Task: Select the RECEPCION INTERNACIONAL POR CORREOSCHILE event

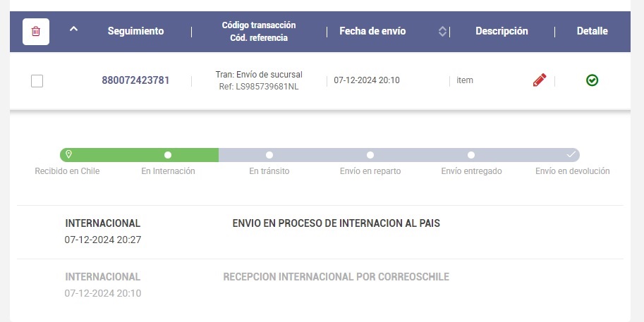Action: pyautogui.click(x=336, y=277)
